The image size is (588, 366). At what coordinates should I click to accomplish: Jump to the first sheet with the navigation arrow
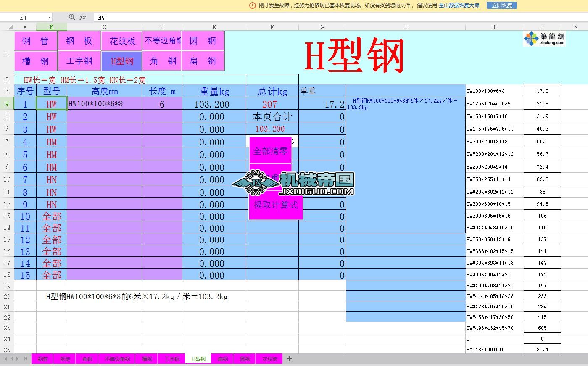click(6, 359)
